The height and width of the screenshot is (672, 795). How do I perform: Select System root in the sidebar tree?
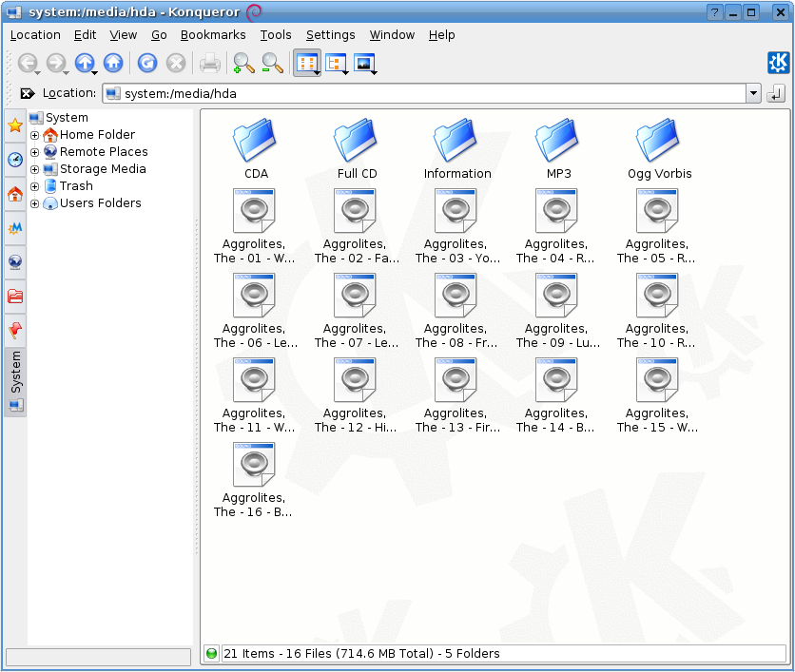coord(59,118)
